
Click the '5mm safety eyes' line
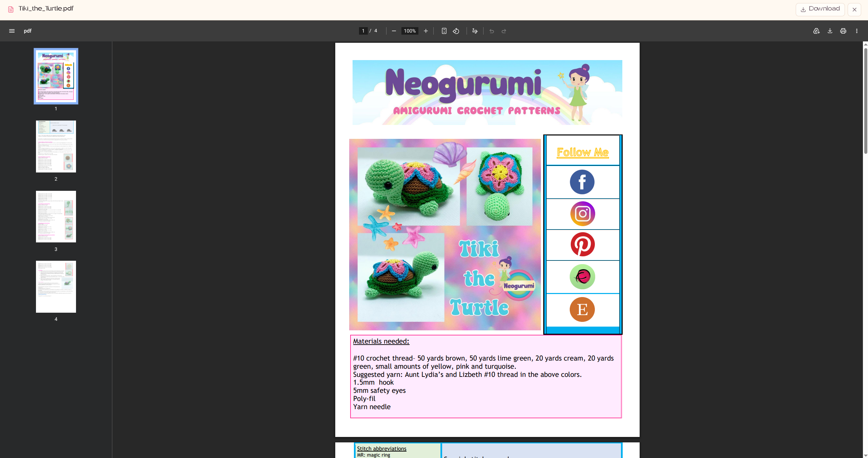(x=379, y=390)
